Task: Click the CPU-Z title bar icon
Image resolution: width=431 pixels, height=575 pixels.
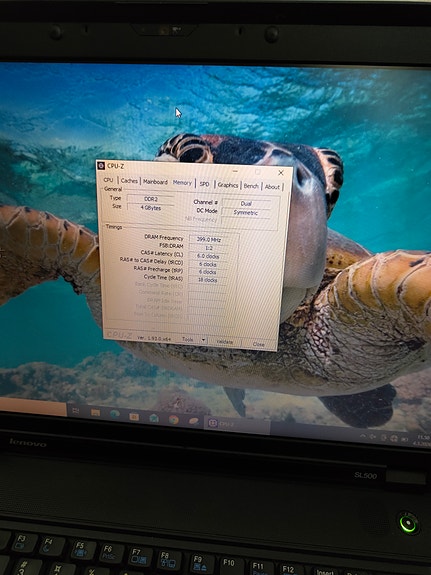Action: click(101, 165)
